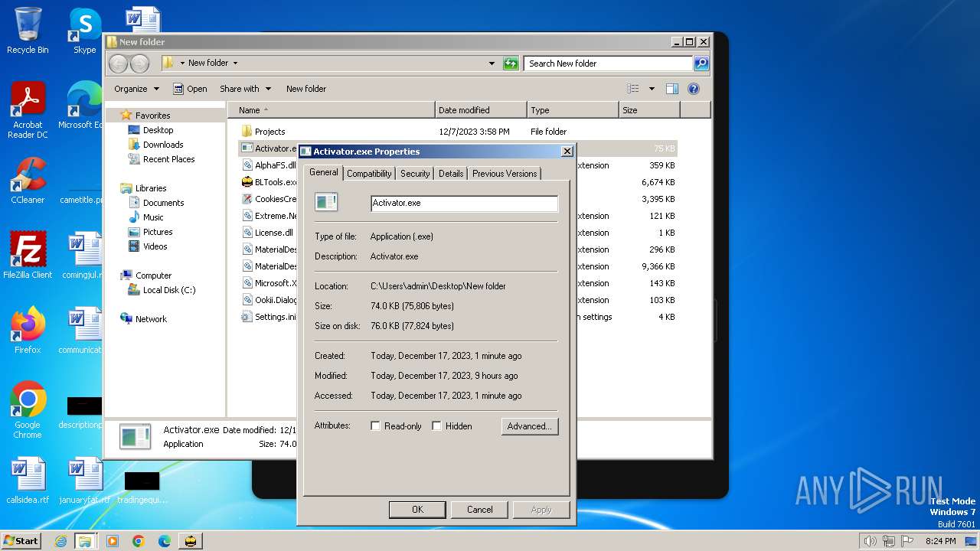The height and width of the screenshot is (551, 980).
Task: Select Pictures under Libraries
Action: click(x=158, y=232)
